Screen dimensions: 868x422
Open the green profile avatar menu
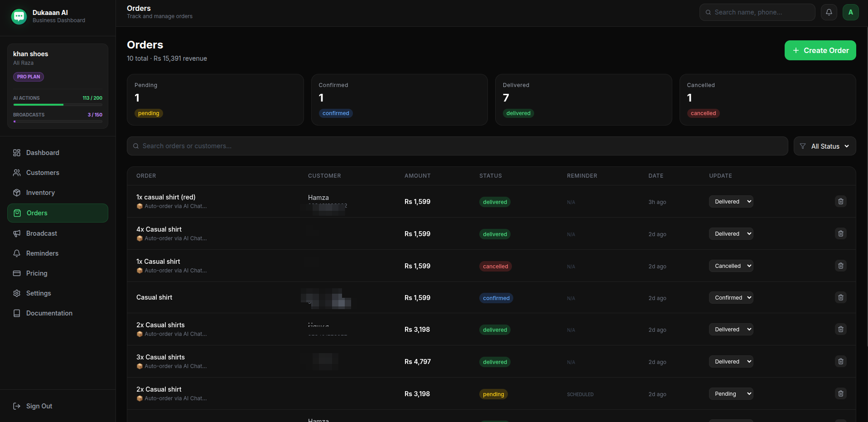coord(851,12)
